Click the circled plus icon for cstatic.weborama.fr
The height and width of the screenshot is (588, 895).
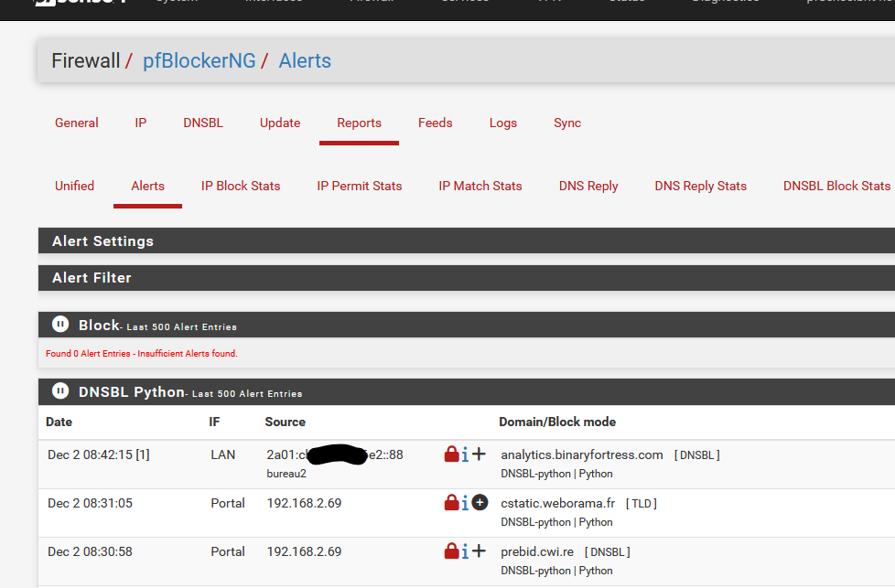click(x=480, y=503)
